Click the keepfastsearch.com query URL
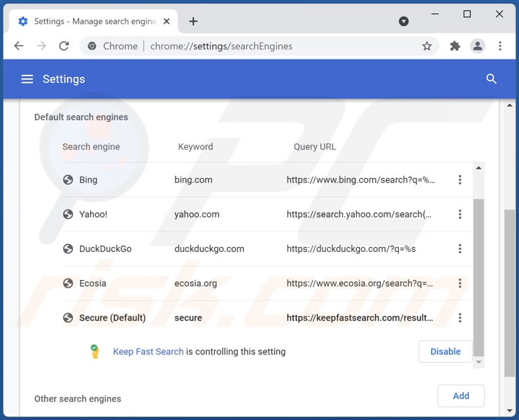 tap(360, 317)
